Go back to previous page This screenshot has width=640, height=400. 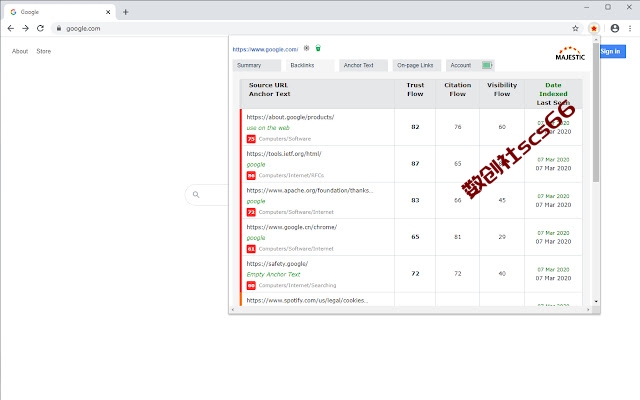(11, 28)
